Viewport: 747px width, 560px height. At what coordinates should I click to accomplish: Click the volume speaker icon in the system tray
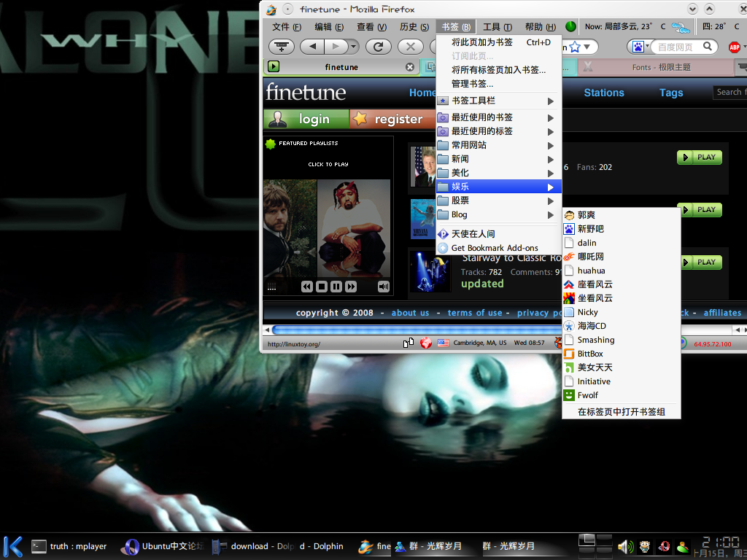click(625, 547)
